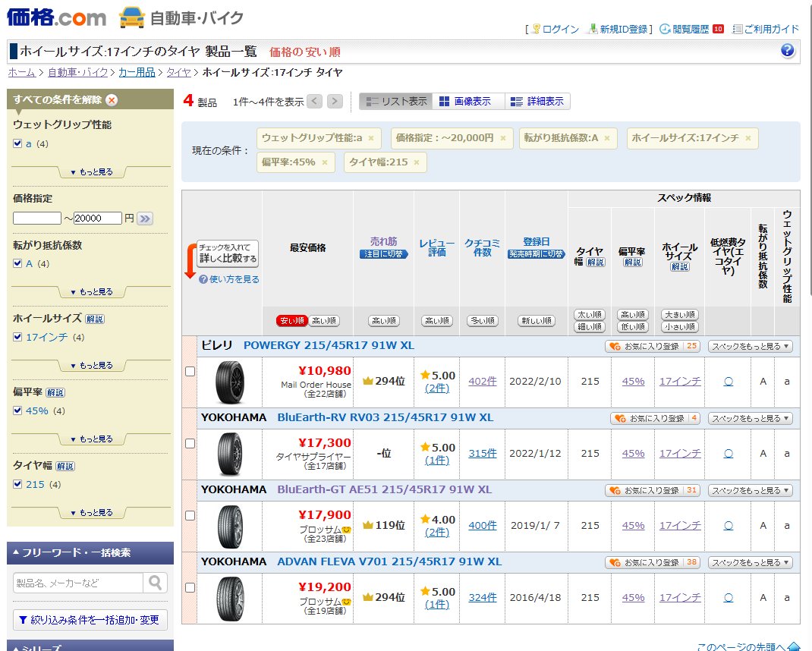Screen dimensions: 812x651
Task: Click the search magnifier icon
Action: point(155,583)
